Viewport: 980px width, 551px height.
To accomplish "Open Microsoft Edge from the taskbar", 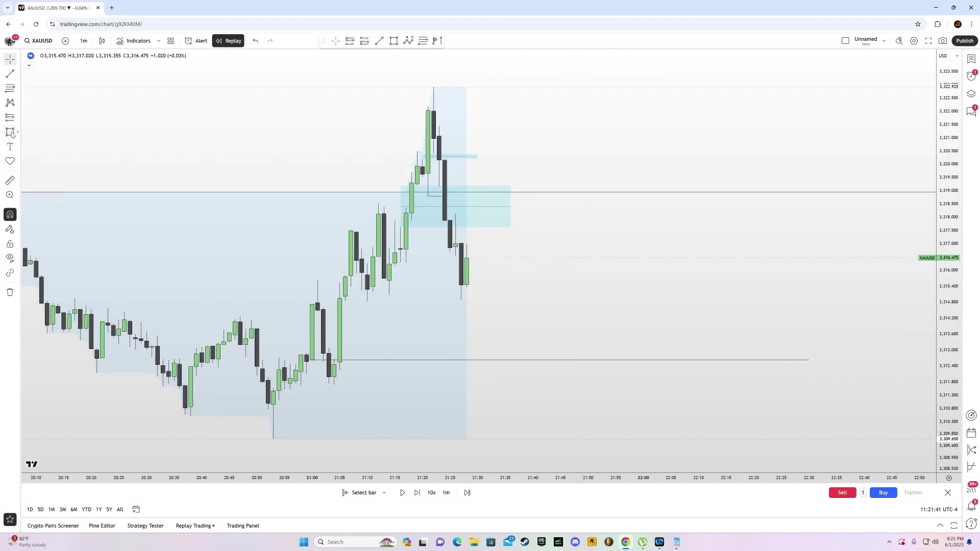I will (x=457, y=542).
